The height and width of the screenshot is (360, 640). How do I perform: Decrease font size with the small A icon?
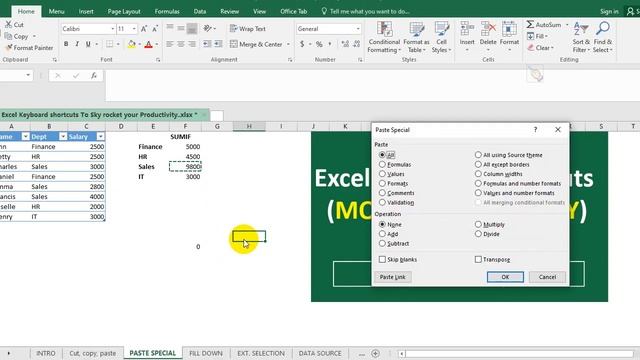click(x=155, y=29)
